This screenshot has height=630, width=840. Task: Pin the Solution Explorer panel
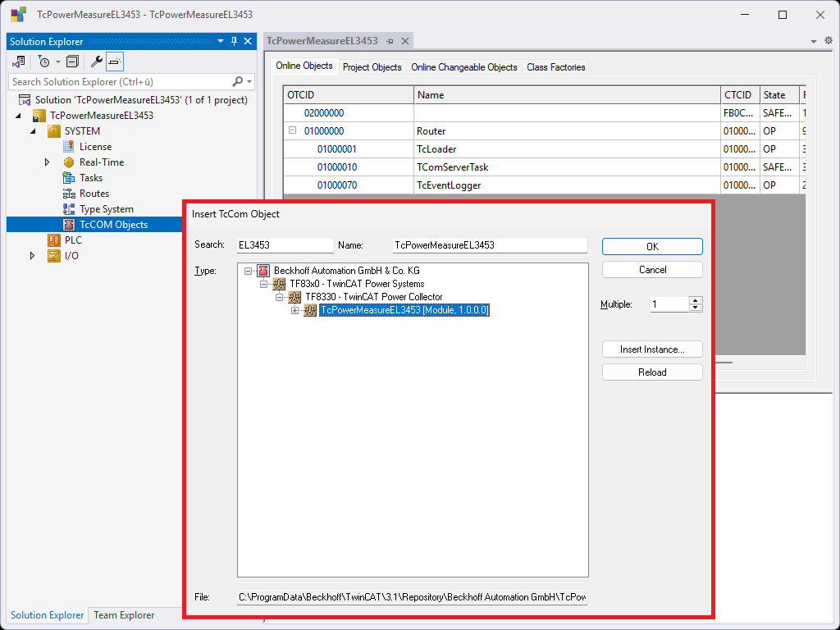(x=234, y=42)
